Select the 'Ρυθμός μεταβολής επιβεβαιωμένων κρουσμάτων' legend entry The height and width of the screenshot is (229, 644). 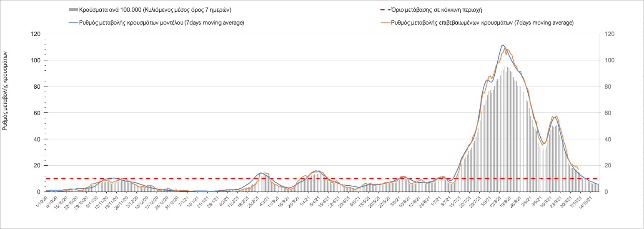tap(482, 22)
